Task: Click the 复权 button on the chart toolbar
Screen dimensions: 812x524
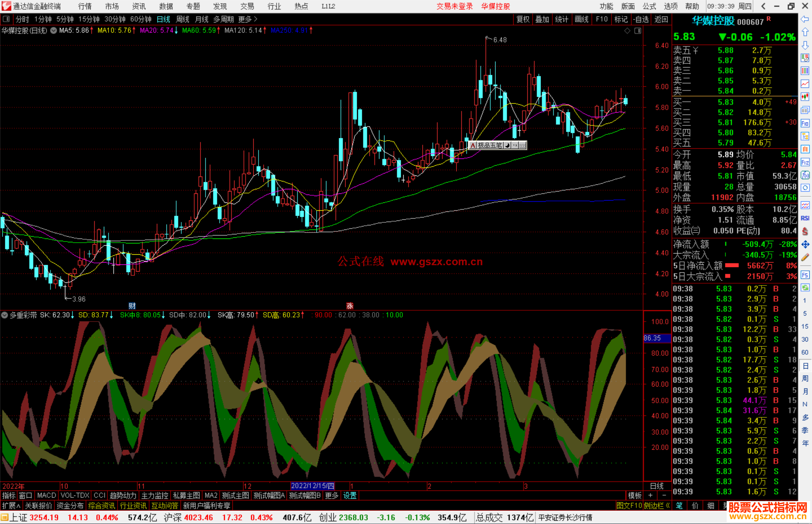Action: click(523, 19)
